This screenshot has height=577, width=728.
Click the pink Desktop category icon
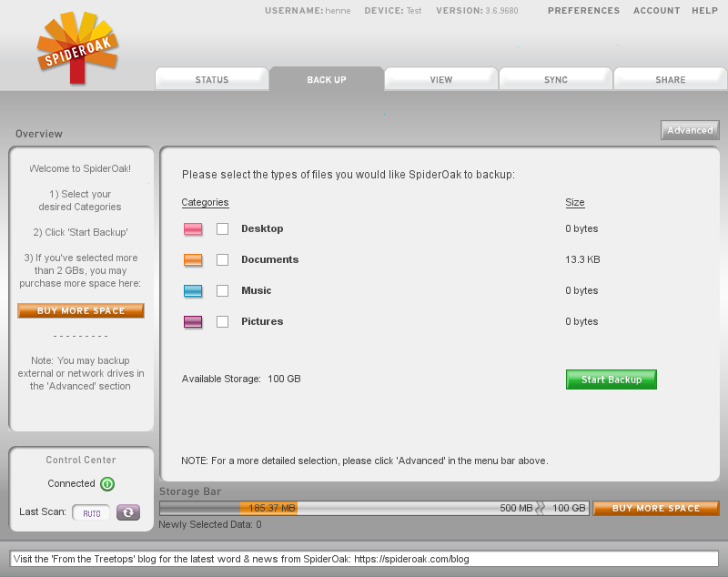193,229
